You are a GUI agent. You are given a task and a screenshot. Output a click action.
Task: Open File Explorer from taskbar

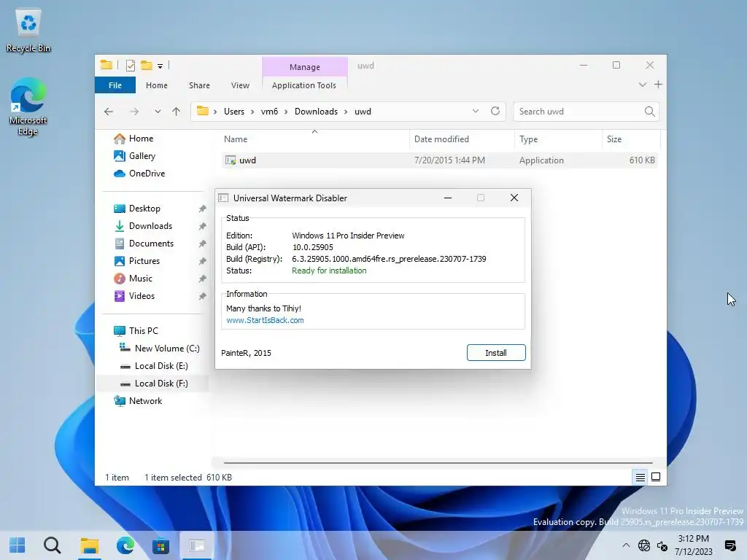[x=89, y=545]
